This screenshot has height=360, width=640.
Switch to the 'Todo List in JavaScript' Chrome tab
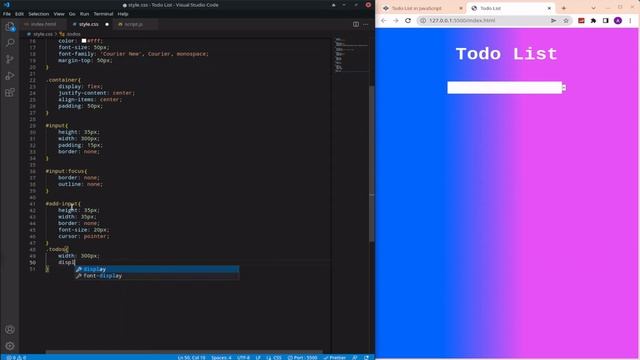click(422, 8)
